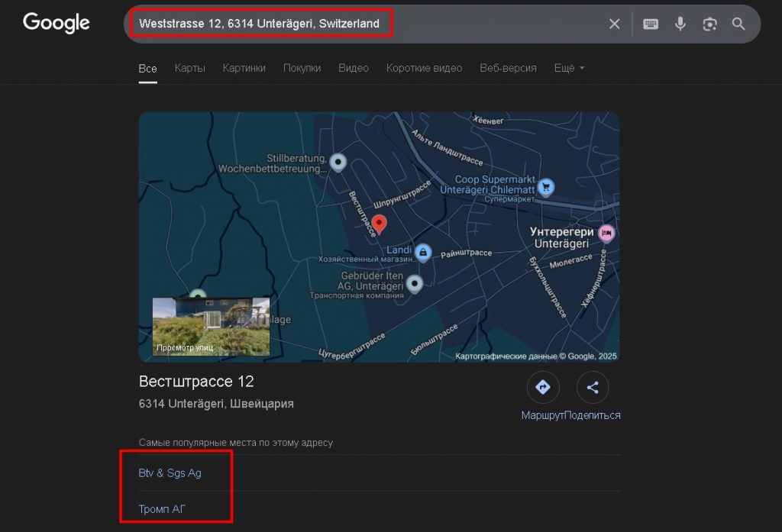Clear the search query with X icon
The image size is (782, 532).
point(615,24)
